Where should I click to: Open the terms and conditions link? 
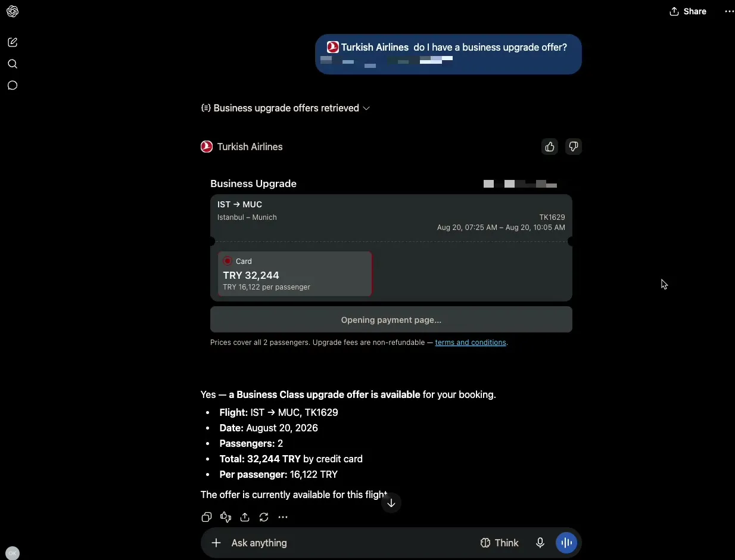tap(471, 343)
